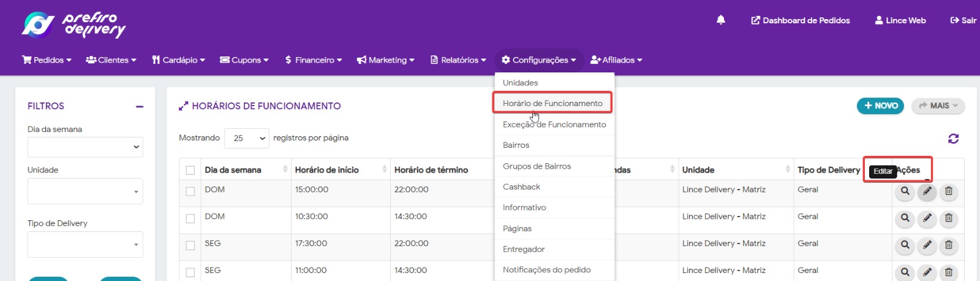Expand the Horários de Funcionamento panel icon
Viewport: 980px width, 281px height.
183,106
